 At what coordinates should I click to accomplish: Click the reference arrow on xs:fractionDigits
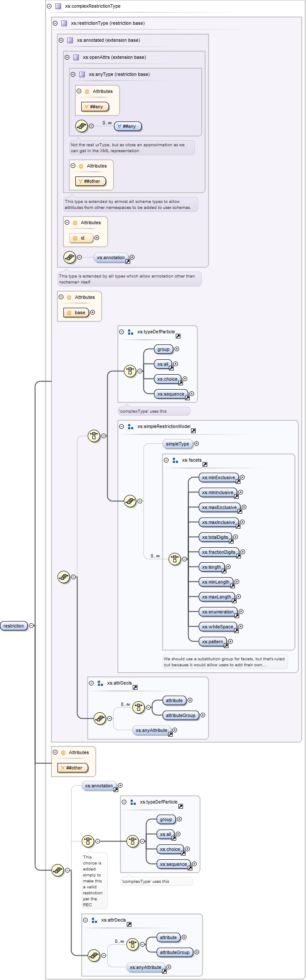[238, 556]
